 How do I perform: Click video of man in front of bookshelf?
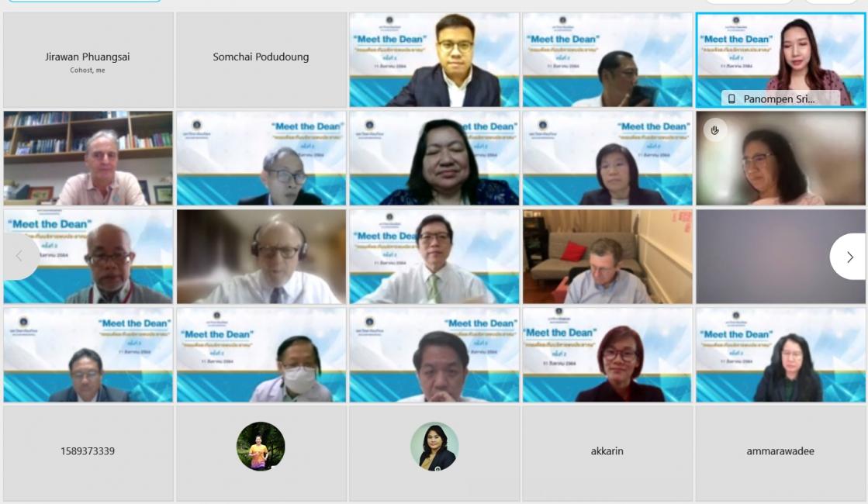88,158
